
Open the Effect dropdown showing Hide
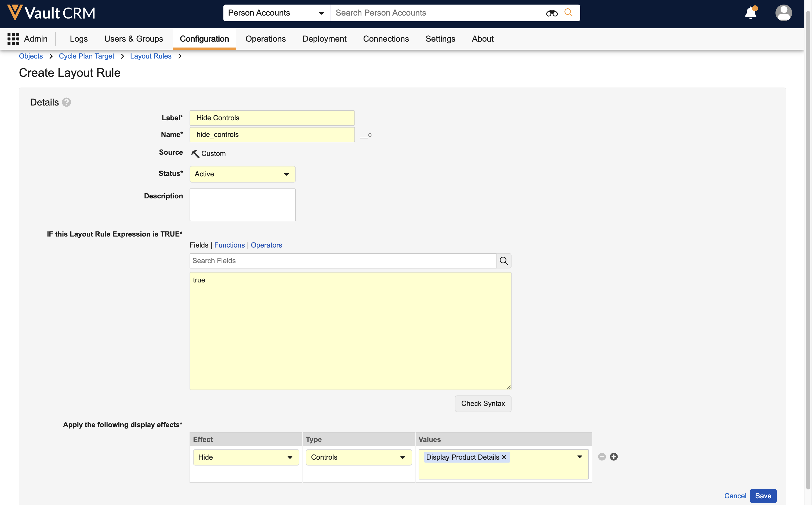click(246, 457)
